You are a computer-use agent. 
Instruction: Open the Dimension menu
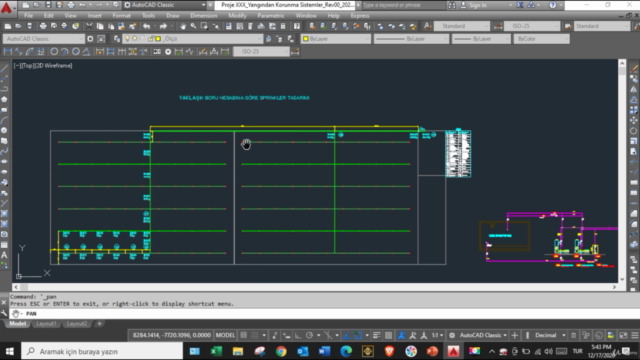[x=204, y=16]
